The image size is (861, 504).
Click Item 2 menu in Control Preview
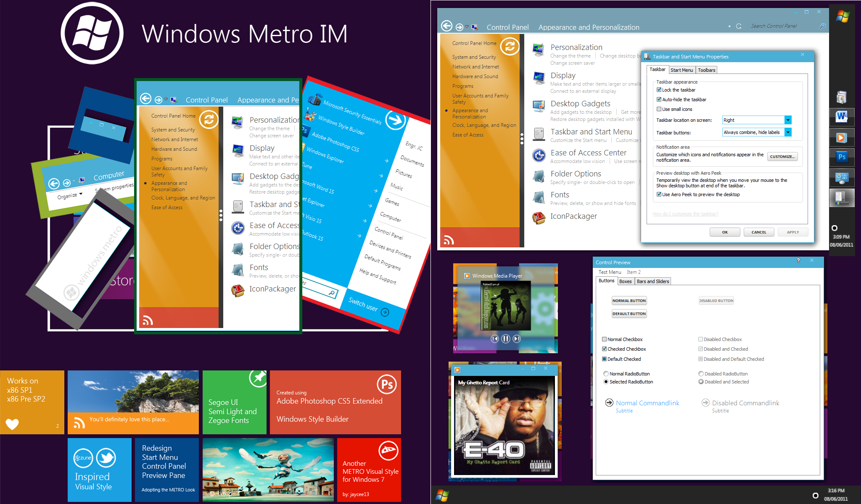pyautogui.click(x=634, y=272)
